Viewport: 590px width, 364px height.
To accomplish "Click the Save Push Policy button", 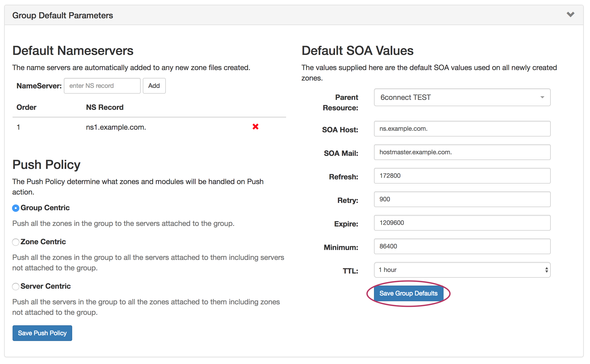I will click(x=42, y=333).
